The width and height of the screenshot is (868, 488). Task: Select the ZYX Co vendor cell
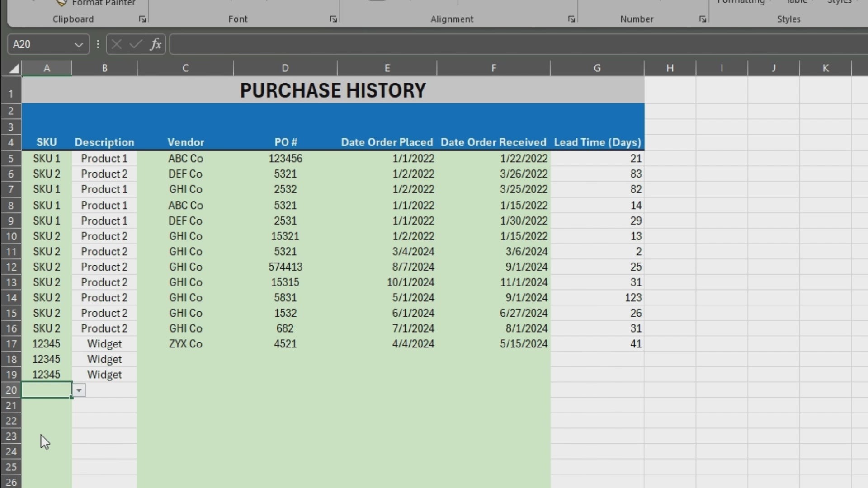click(x=185, y=344)
